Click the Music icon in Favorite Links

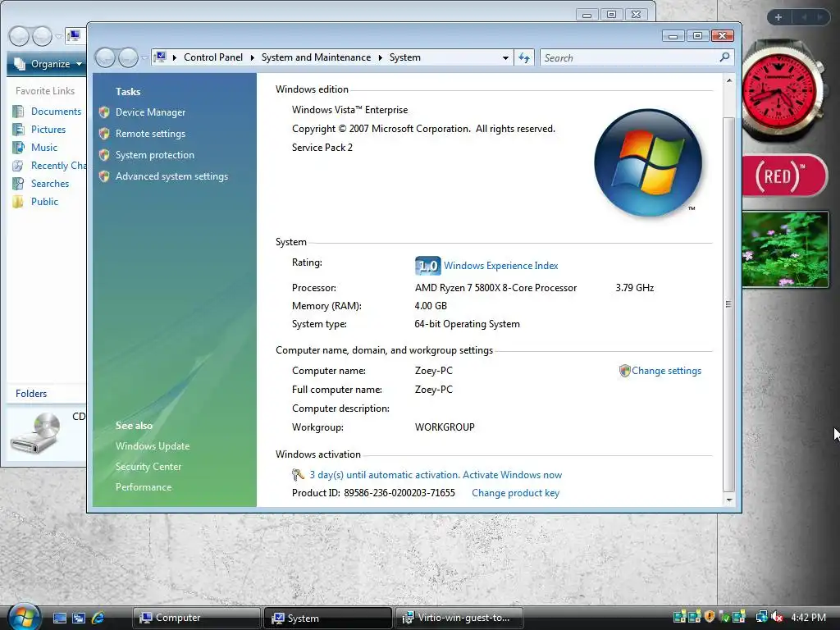tap(18, 148)
